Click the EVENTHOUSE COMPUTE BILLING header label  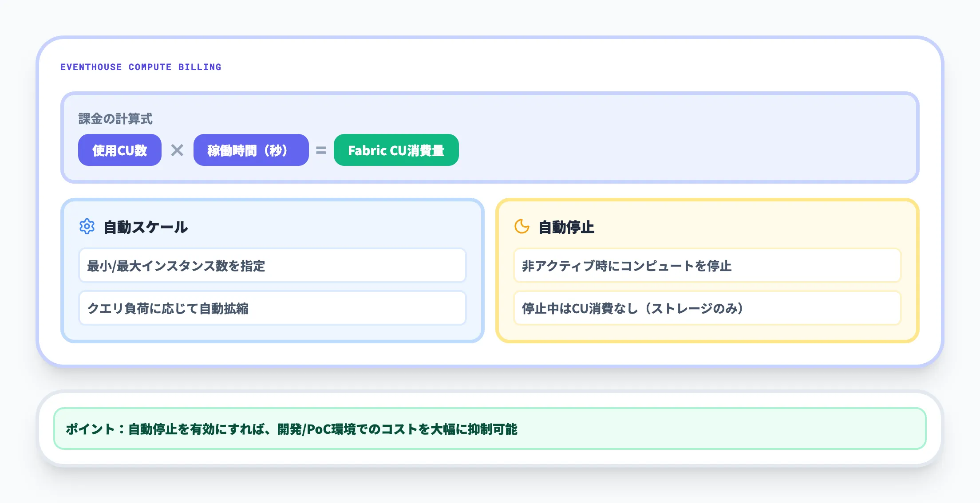pos(141,67)
